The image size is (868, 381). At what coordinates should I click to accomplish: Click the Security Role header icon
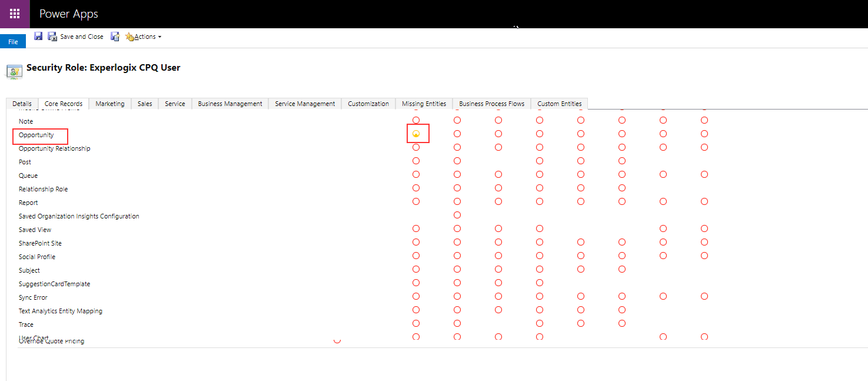[x=14, y=72]
